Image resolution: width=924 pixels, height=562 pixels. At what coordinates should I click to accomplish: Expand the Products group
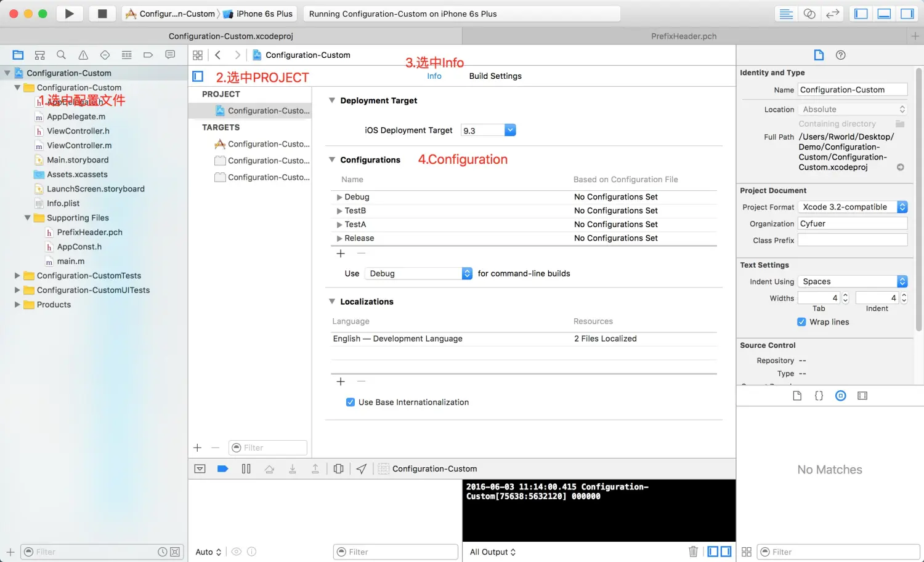(x=17, y=305)
